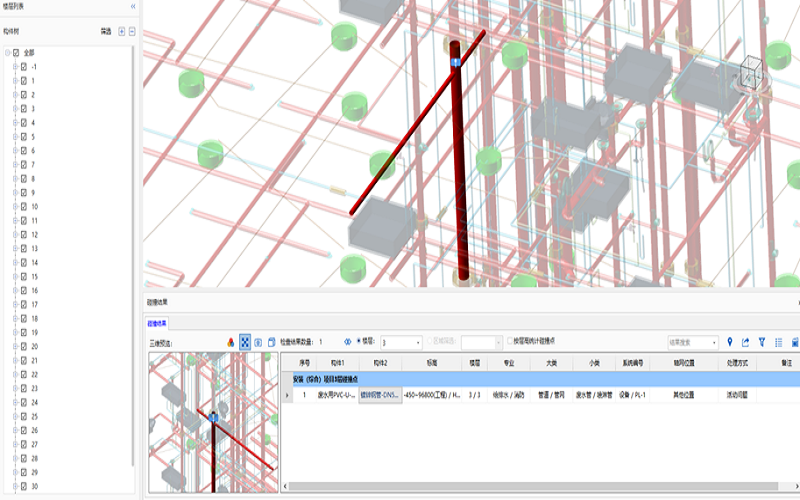Toggle the floor 25 checkbox
Image resolution: width=800 pixels, height=500 pixels.
point(23,416)
